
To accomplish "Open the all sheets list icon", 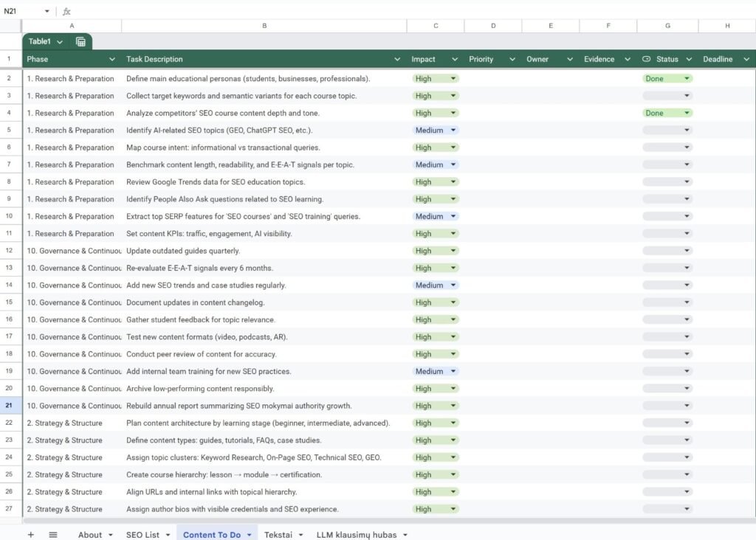I will (53, 535).
